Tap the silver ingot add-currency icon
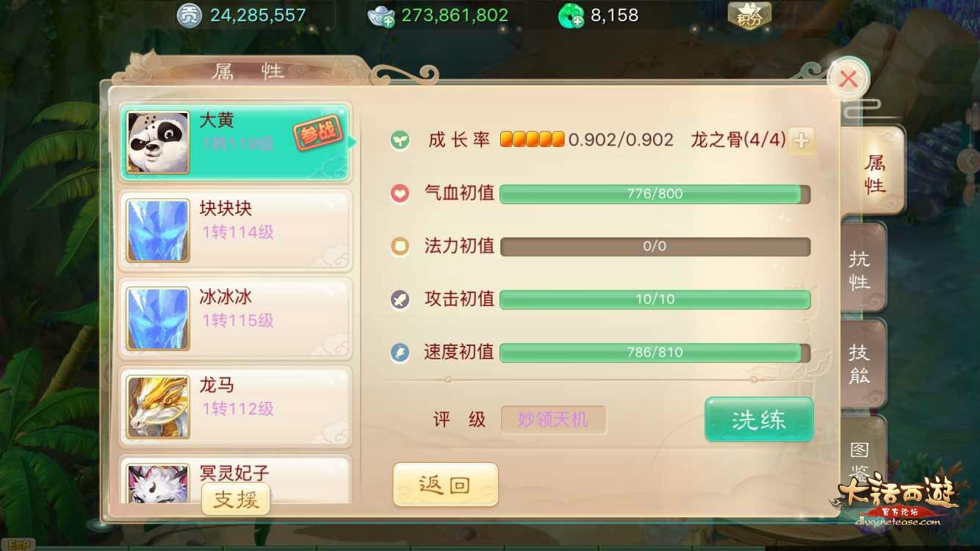 381,15
